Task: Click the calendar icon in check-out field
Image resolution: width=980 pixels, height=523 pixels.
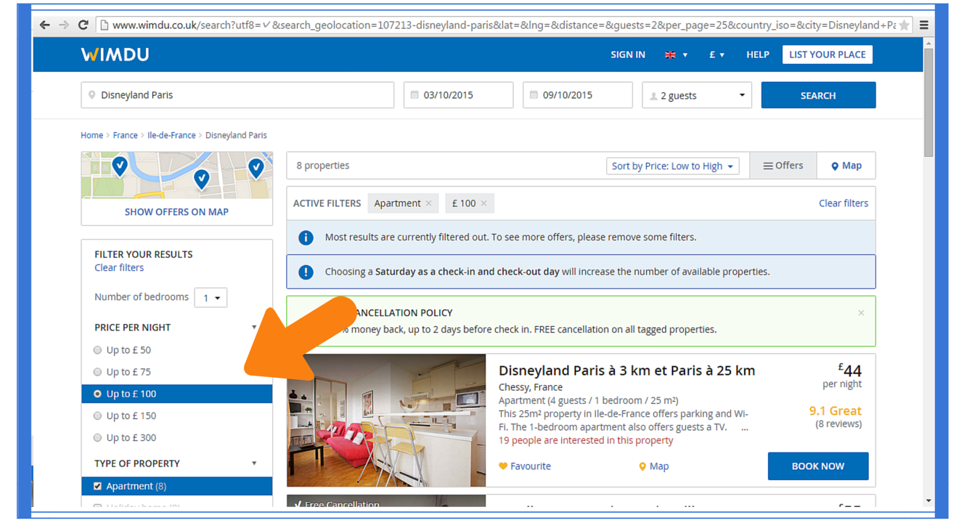Action: tap(534, 95)
